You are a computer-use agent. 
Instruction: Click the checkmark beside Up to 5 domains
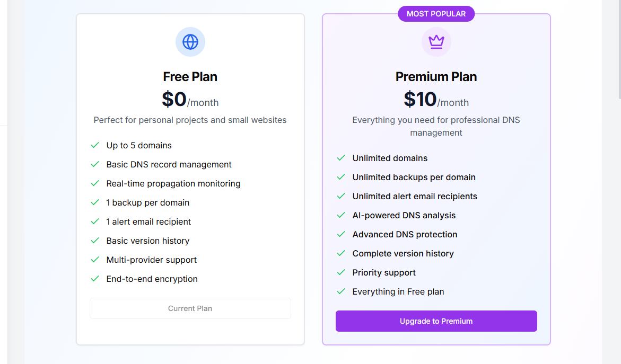click(95, 145)
